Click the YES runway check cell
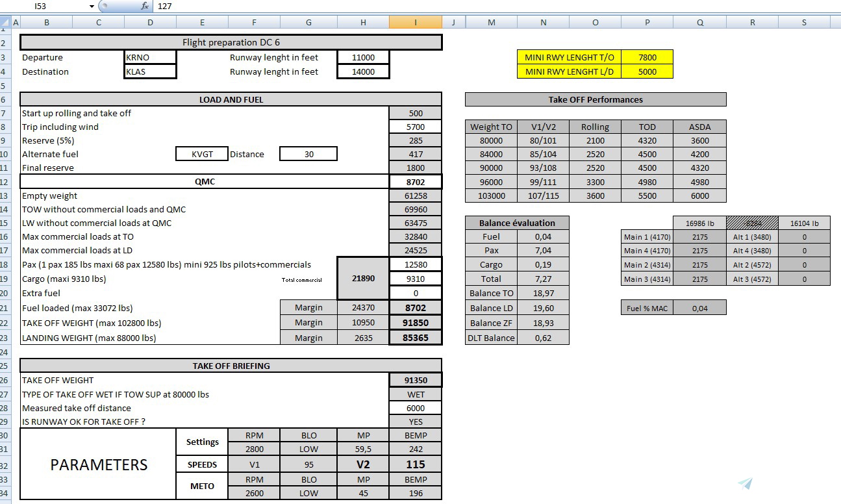841x504 pixels. click(415, 422)
